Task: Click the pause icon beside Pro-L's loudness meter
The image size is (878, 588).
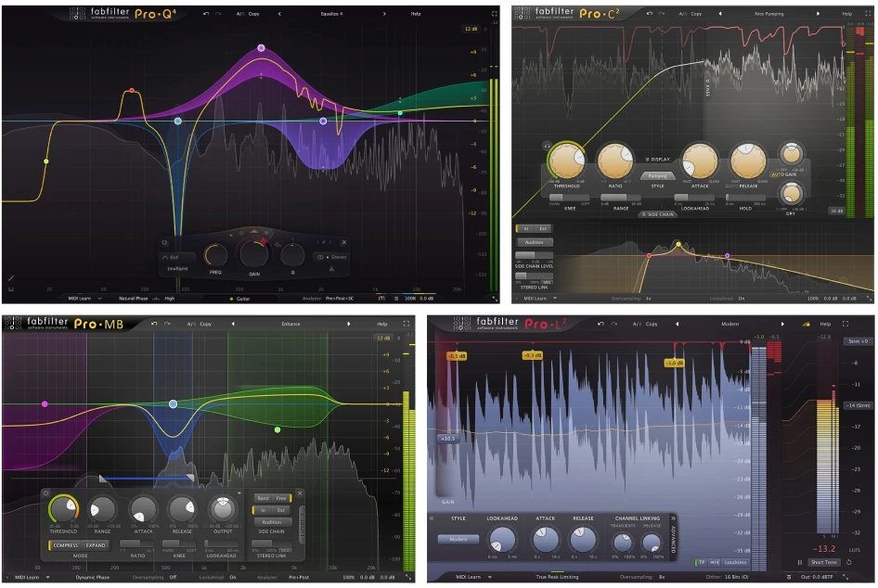Action: 800,562
